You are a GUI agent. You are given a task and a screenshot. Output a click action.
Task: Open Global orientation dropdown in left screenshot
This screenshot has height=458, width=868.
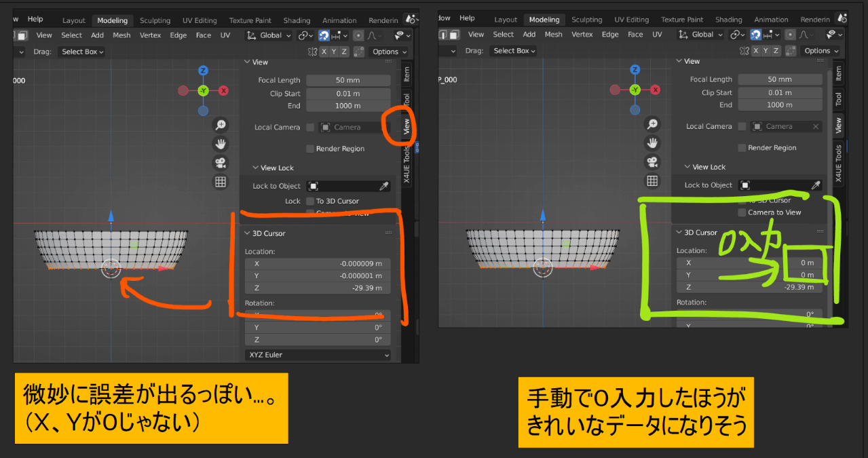click(269, 35)
